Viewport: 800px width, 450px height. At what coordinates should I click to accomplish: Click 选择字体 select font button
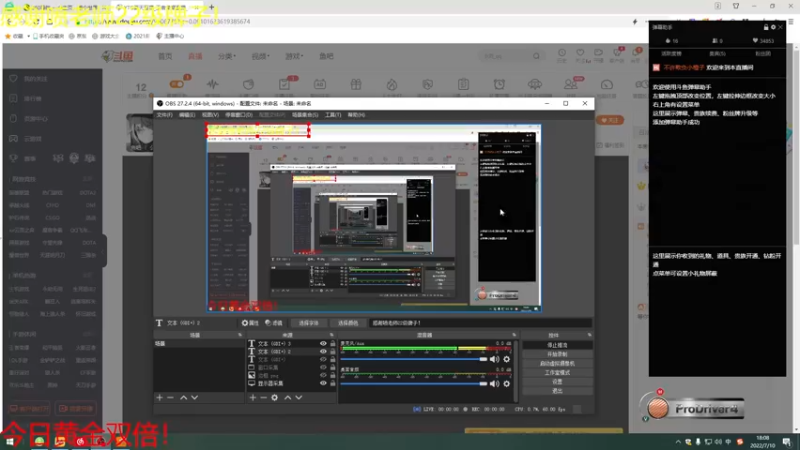pos(308,323)
